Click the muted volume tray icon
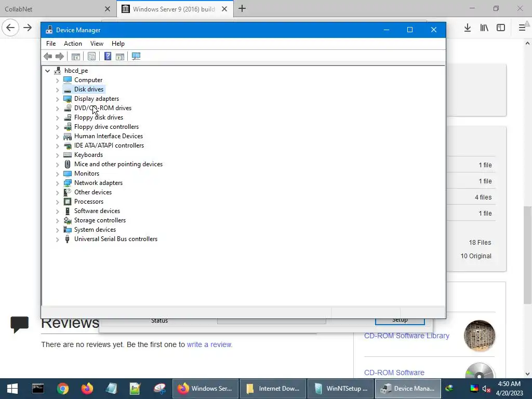 point(486,389)
